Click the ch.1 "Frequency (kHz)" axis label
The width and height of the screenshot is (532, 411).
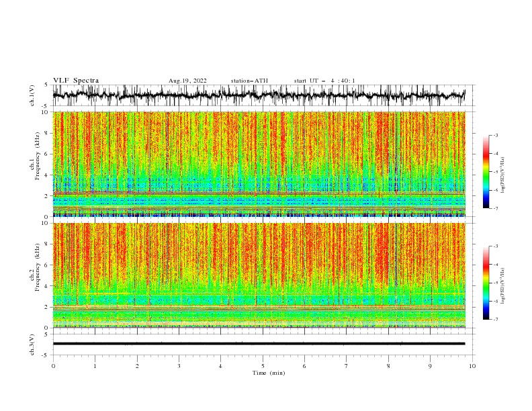click(38, 156)
